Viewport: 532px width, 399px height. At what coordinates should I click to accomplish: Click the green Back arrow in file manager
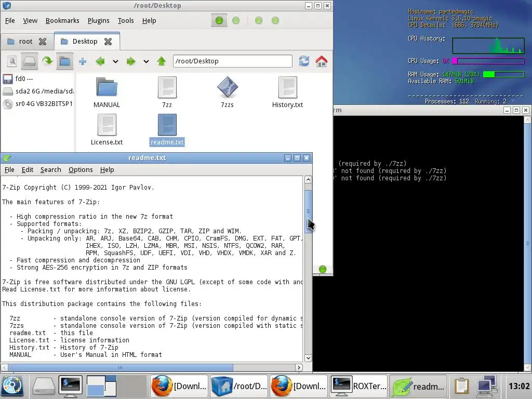click(x=100, y=61)
